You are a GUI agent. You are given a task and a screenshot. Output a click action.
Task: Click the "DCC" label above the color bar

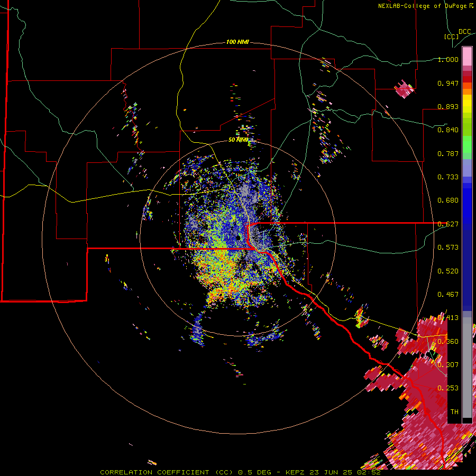click(x=465, y=32)
